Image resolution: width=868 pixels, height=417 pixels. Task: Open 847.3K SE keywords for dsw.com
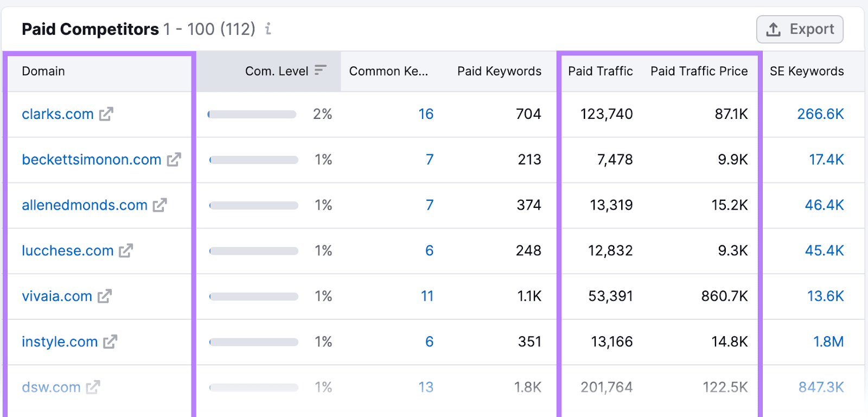click(821, 388)
